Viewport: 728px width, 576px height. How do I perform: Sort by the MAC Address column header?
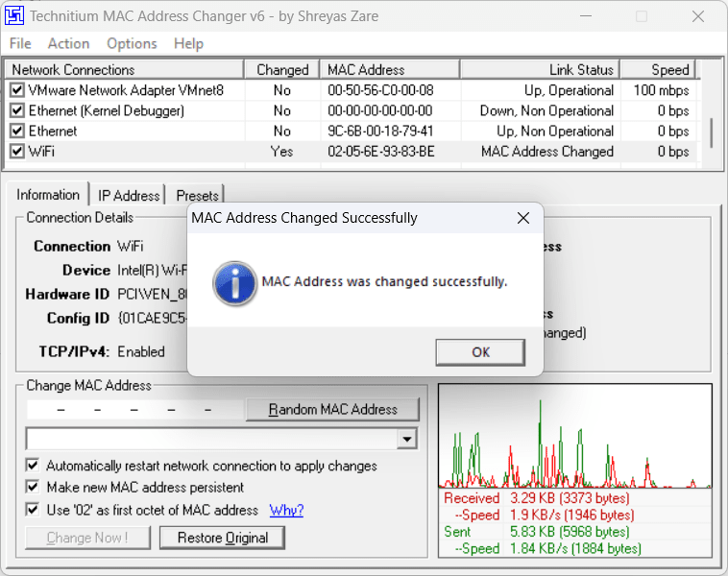coord(390,70)
